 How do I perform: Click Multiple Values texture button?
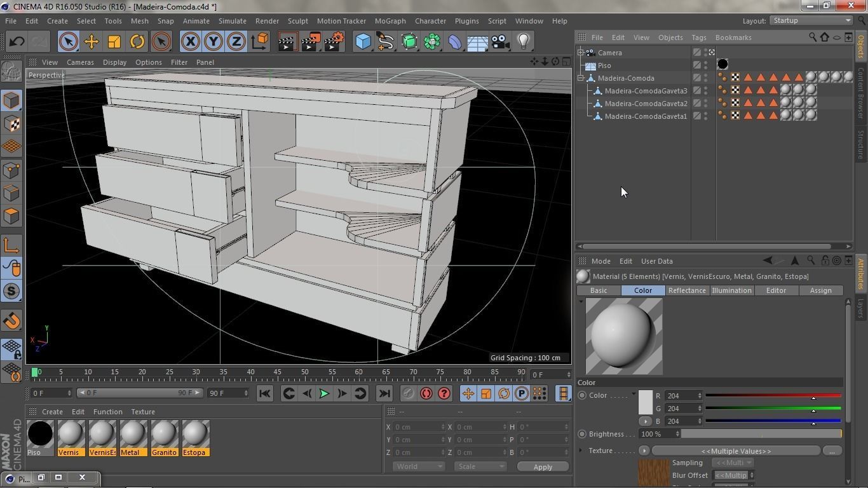click(x=736, y=451)
